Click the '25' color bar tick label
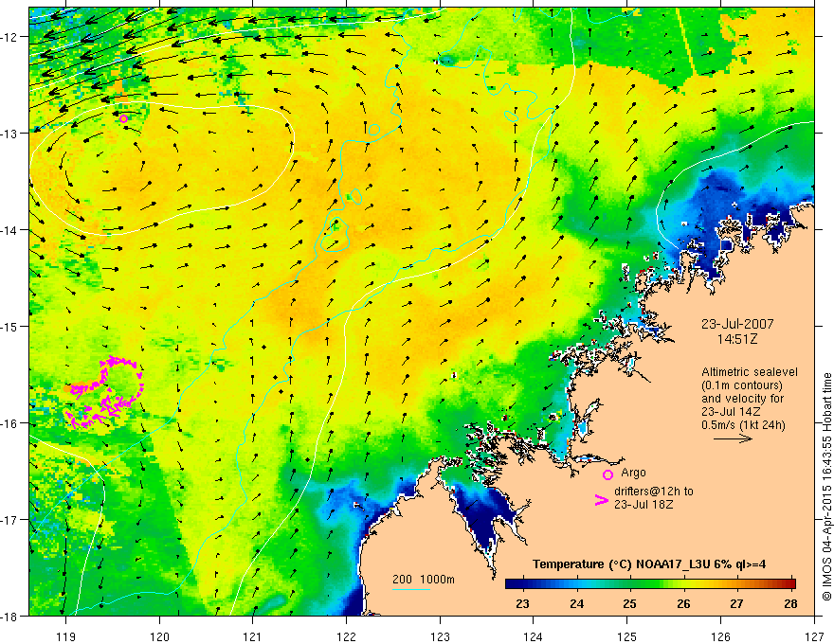Screen dimensions: 834x644 coord(629,603)
